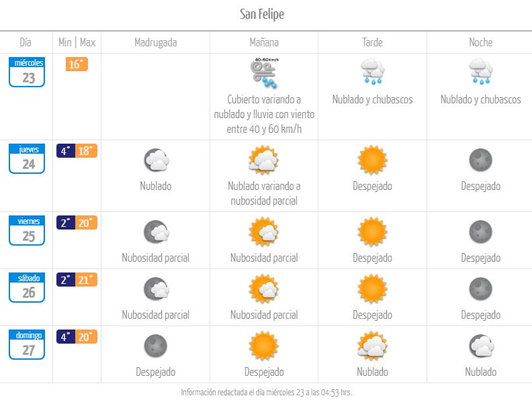Screen dimensions: 532x400
Task: Click the Información redactada footer note
Action: click(x=267, y=392)
